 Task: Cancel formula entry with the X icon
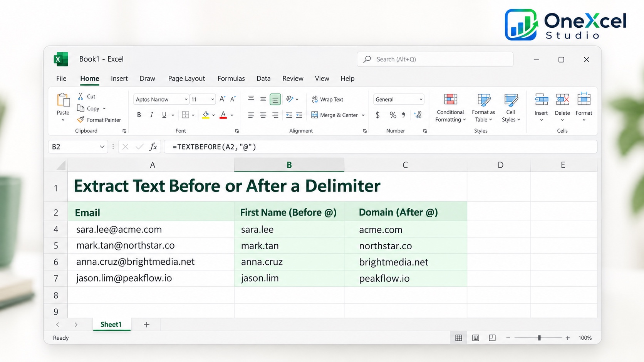(x=125, y=147)
